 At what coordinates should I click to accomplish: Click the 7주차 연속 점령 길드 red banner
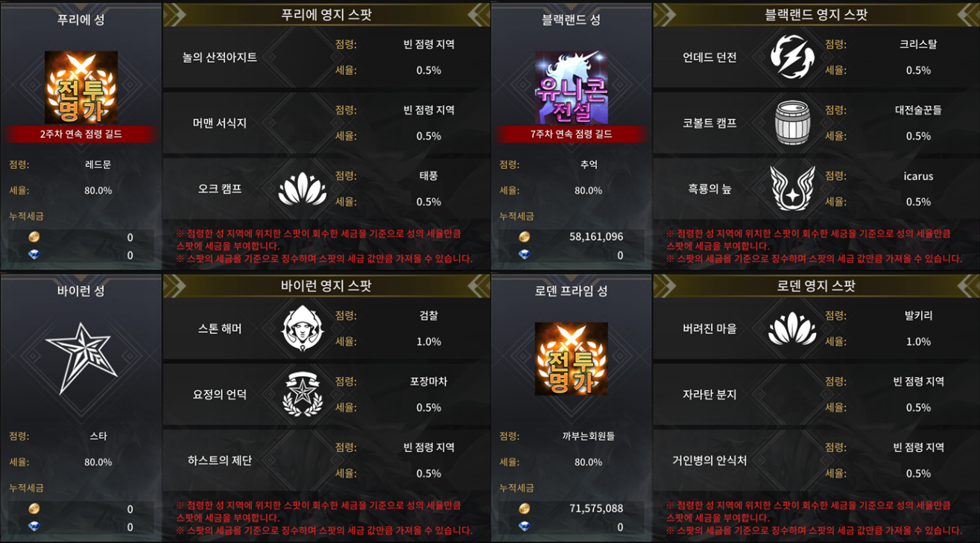pyautogui.click(x=572, y=134)
